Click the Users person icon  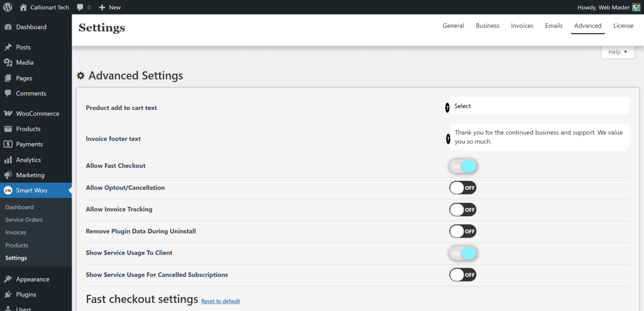coord(8,308)
